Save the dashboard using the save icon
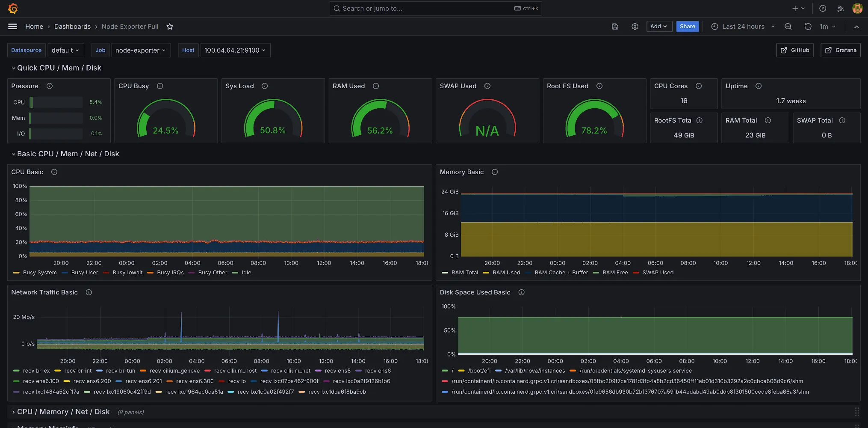The width and height of the screenshot is (868, 428). pos(615,26)
